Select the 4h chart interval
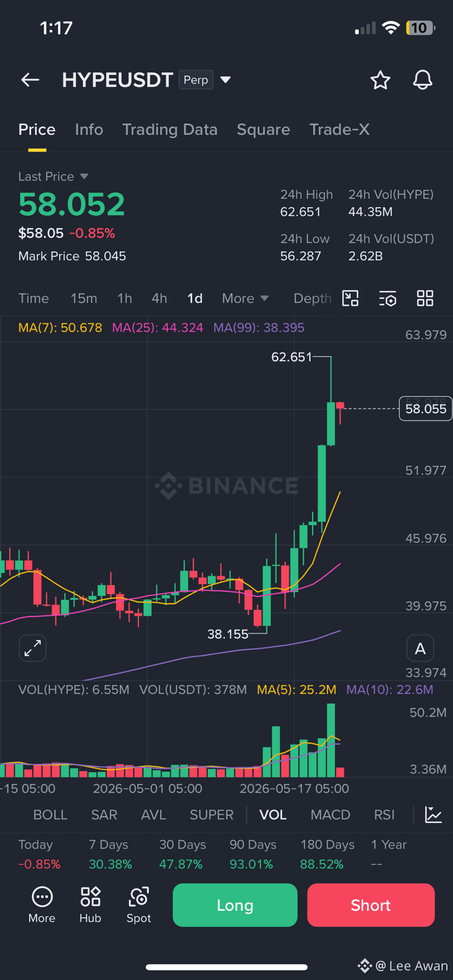This screenshot has width=453, height=980. 159,298
